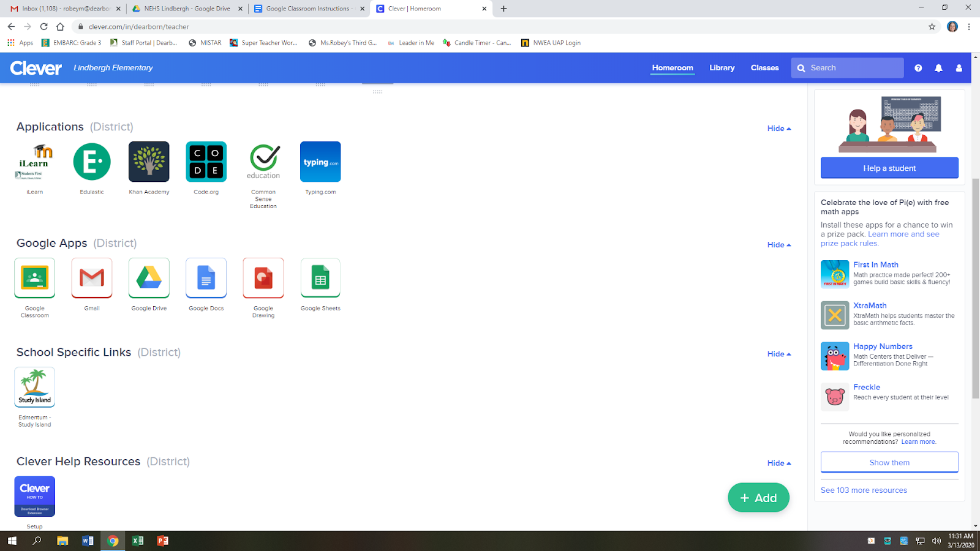
Task: Open the Freckle title link
Action: 867,388
